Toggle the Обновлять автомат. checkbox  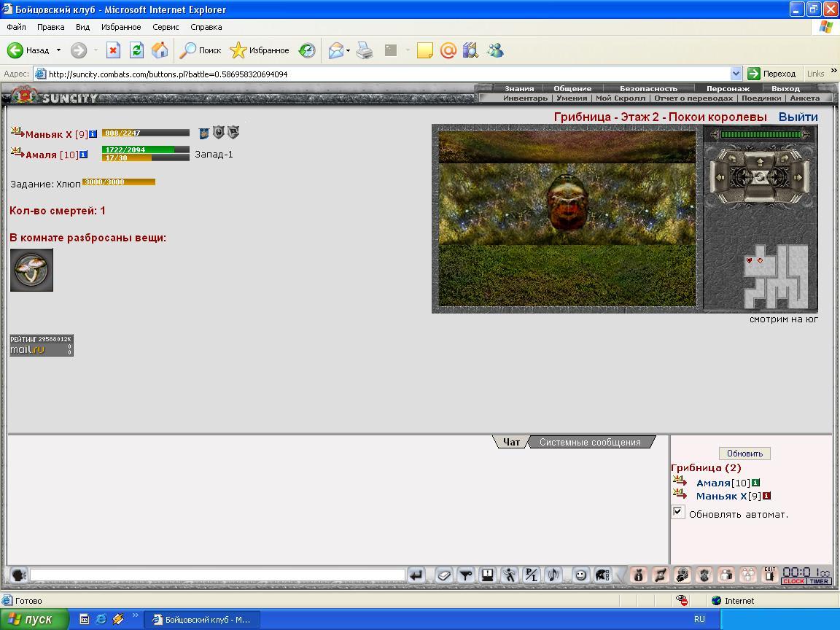point(677,512)
